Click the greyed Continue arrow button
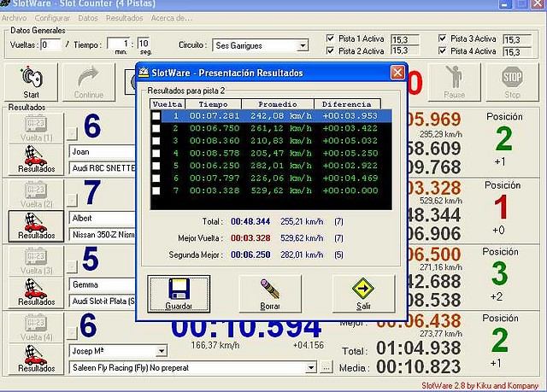The width and height of the screenshot is (547, 392). pyautogui.click(x=89, y=82)
